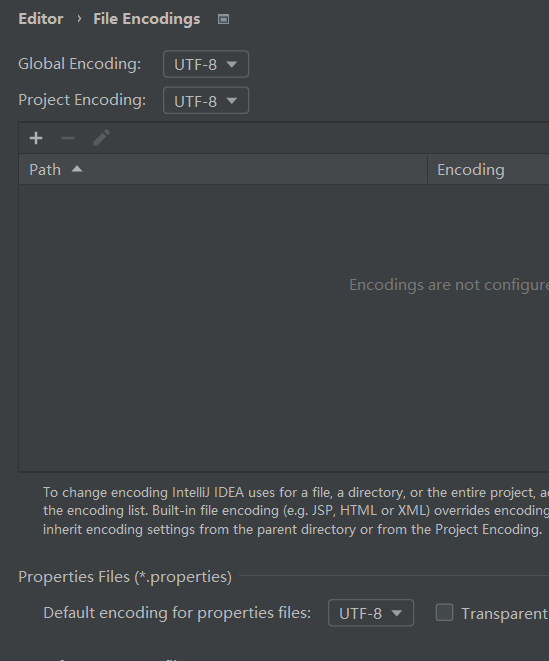
Task: Toggle the Transparent checkbox
Action: [x=444, y=613]
